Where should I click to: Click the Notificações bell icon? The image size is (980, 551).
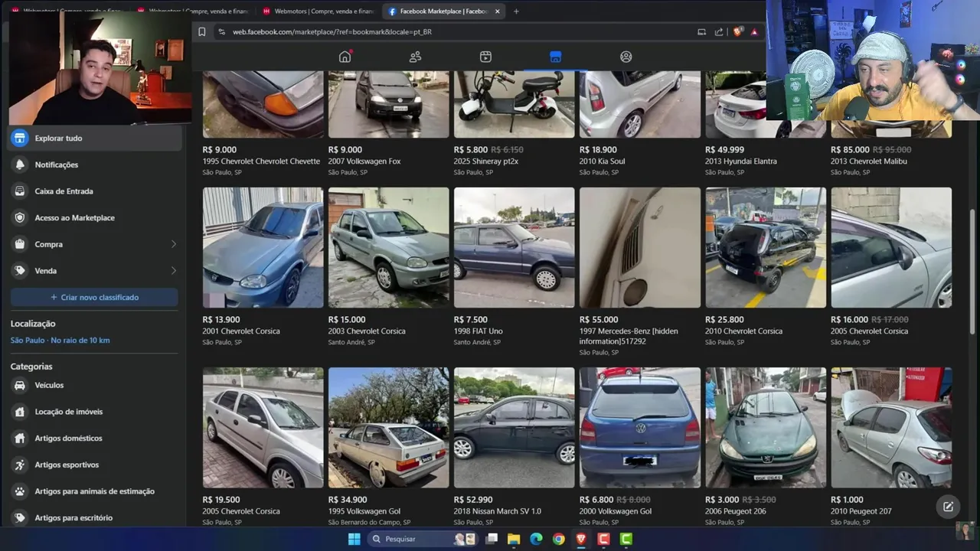click(x=20, y=165)
